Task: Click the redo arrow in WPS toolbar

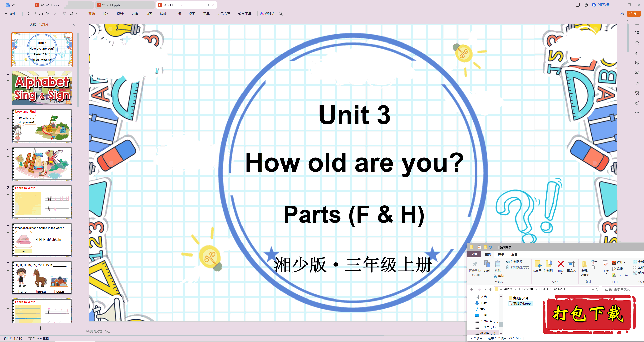Action: pyautogui.click(x=64, y=14)
